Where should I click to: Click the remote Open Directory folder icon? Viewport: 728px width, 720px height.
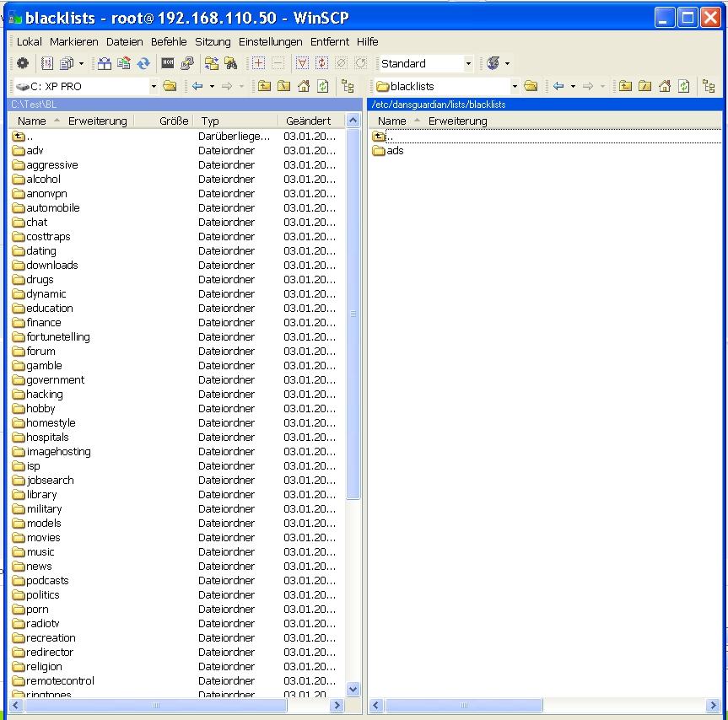click(531, 86)
